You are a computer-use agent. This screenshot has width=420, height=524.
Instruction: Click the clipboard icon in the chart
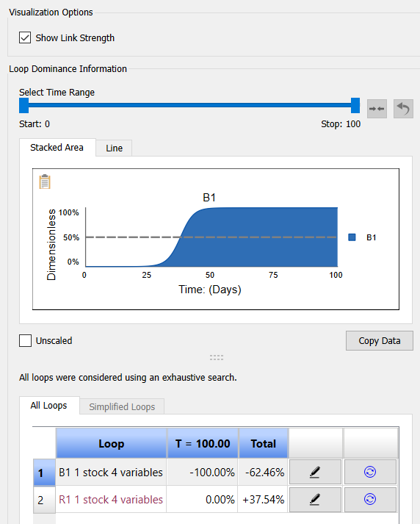coord(45,182)
